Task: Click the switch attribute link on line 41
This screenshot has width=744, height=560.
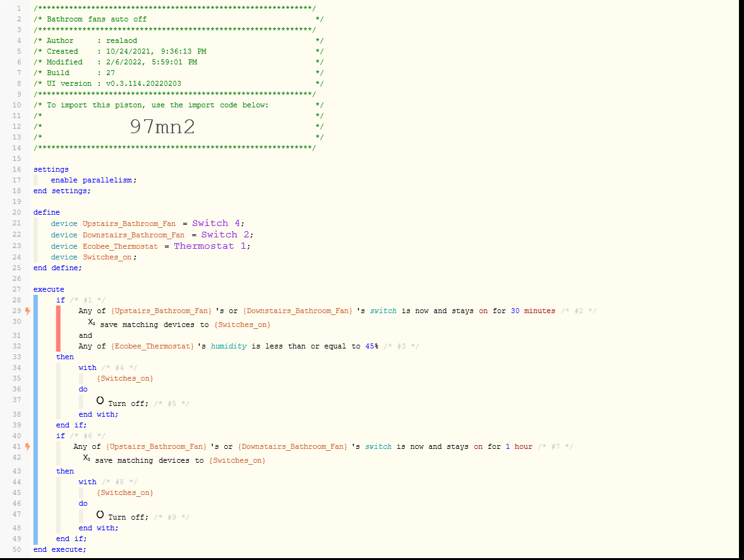Action: (x=378, y=446)
